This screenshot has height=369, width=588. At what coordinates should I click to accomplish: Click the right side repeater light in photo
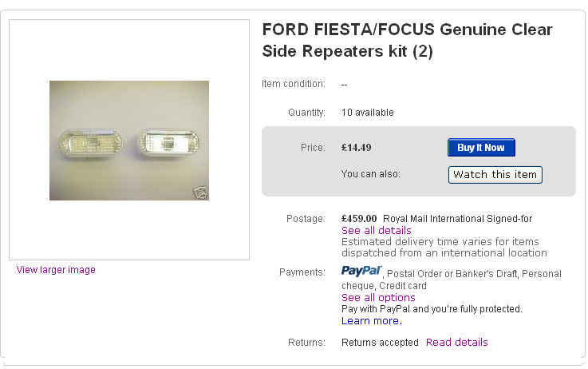pos(169,143)
